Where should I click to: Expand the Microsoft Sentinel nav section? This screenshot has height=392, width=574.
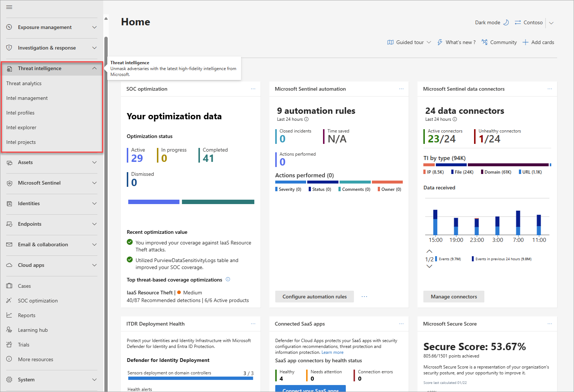tap(94, 183)
